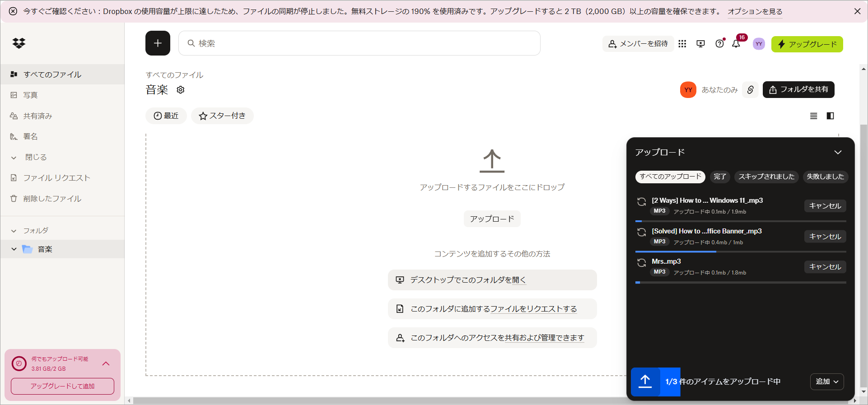Image resolution: width=868 pixels, height=405 pixels.
Task: Click sync icon for [2 Ways] How to mp3
Action: click(x=641, y=202)
